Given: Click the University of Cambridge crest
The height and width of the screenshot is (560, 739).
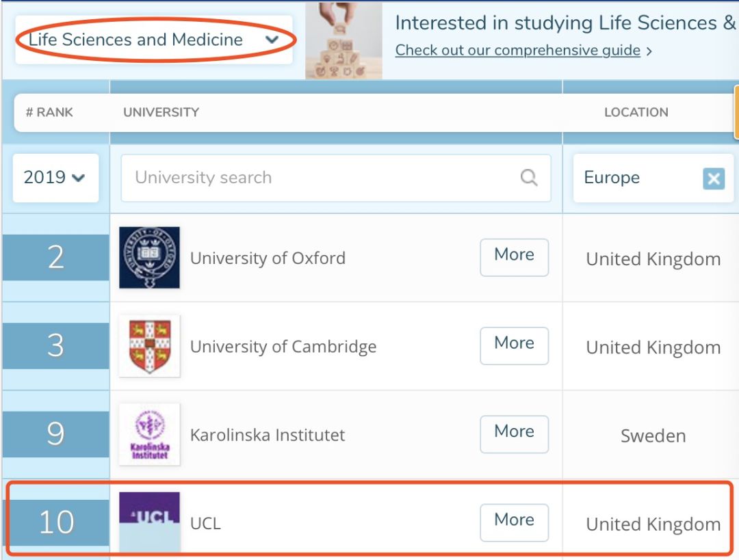Looking at the screenshot, I should (149, 345).
